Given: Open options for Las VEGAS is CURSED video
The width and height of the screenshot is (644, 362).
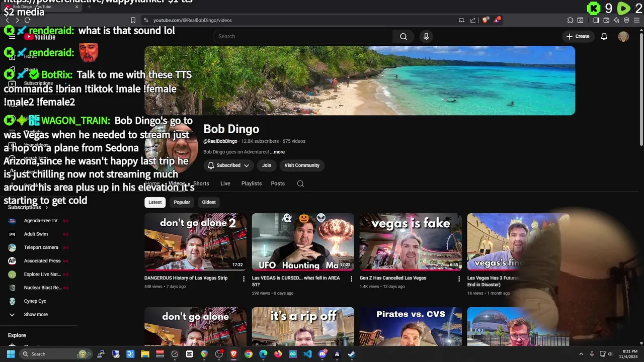Looking at the screenshot, I should point(352,279).
